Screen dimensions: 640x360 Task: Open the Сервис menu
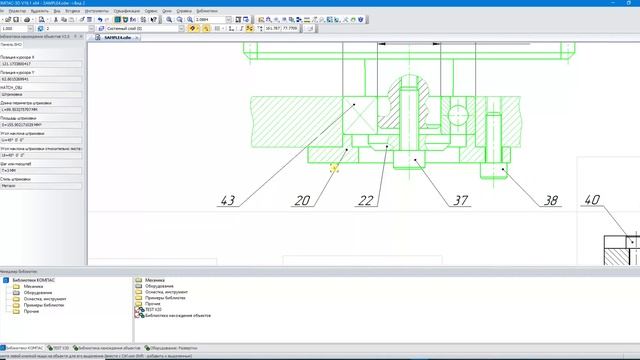tap(151, 11)
